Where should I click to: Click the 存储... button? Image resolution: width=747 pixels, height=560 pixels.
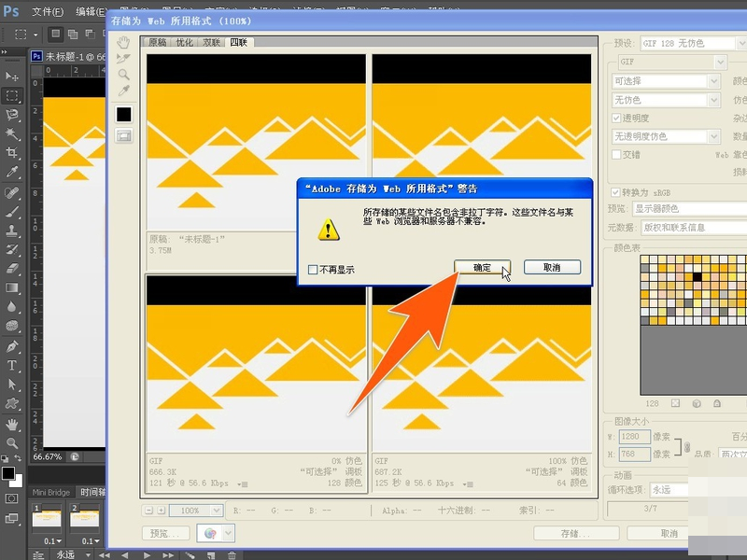pos(576,534)
